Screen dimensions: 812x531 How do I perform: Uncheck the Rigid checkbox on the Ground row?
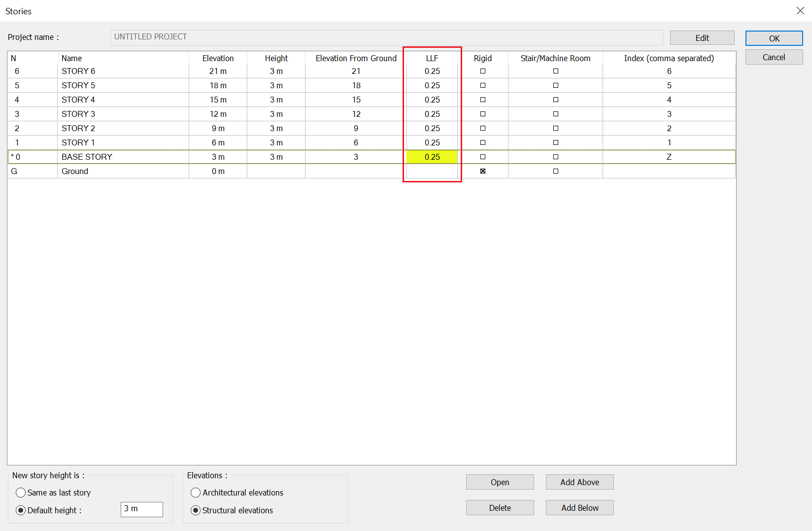[x=483, y=171]
